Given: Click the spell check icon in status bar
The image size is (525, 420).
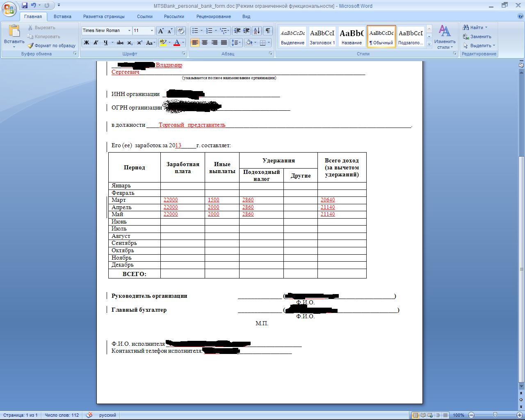Looking at the screenshot, I should click(89, 415).
